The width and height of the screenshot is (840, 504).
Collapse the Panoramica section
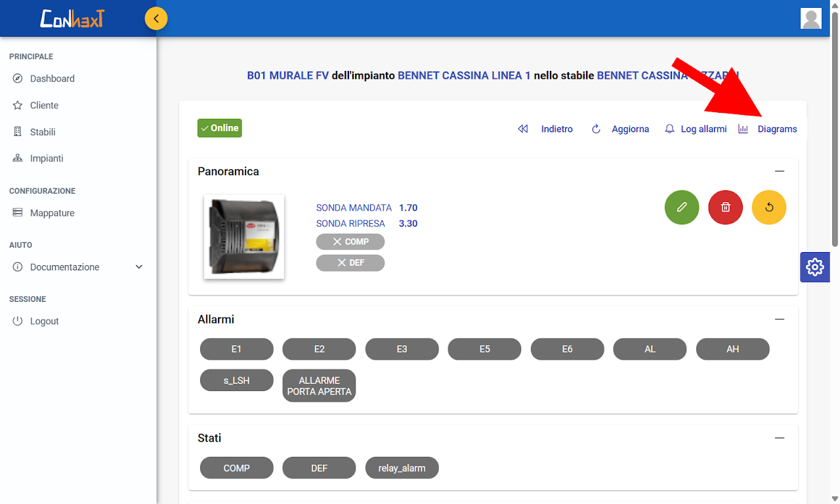(x=779, y=171)
